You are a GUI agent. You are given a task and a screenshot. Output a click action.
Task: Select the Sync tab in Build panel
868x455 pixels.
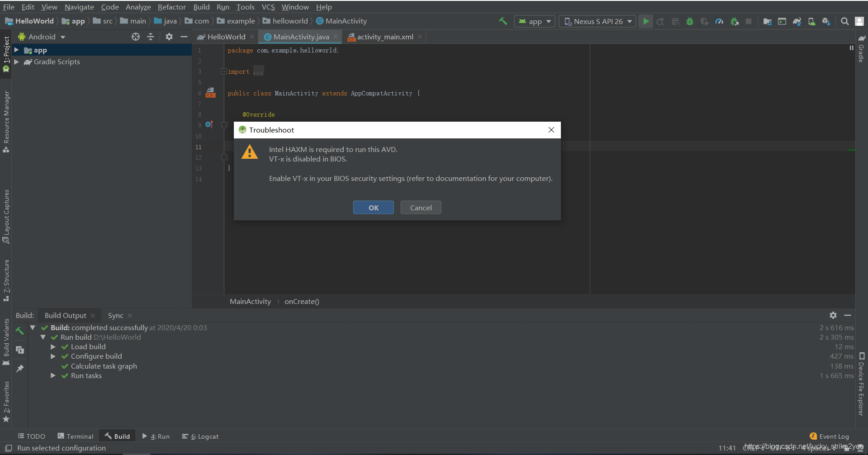pos(115,315)
